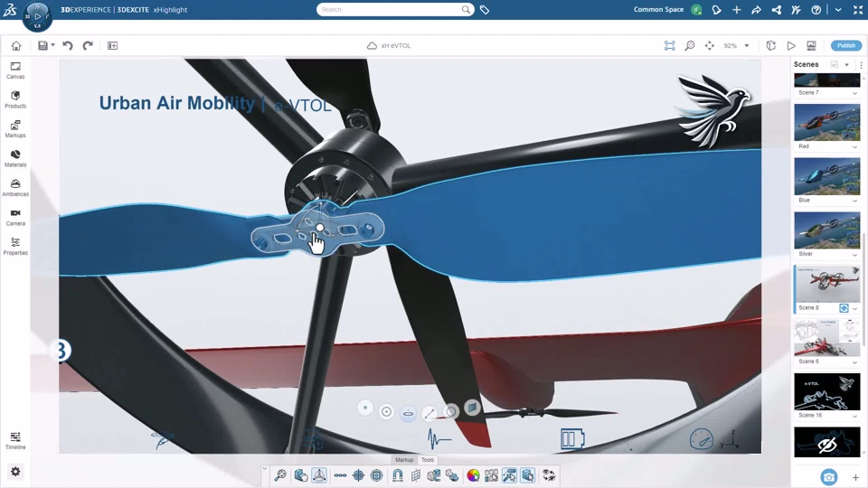The image size is (868, 488).
Task: Click the plus icon in top bar
Action: point(736,9)
